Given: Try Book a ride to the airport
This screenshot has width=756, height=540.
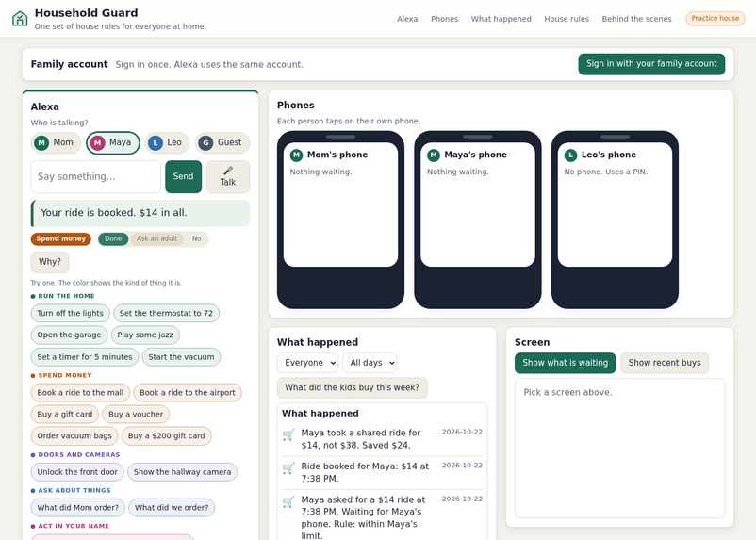Looking at the screenshot, I should click(x=188, y=392).
